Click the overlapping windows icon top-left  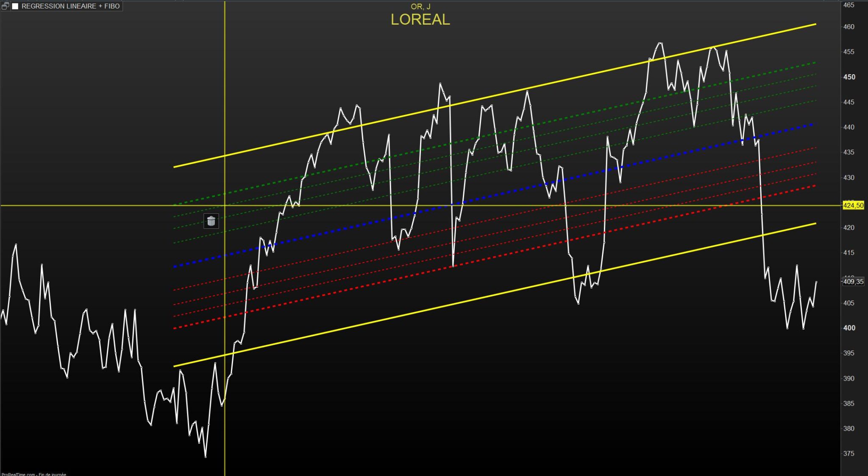click(5, 6)
